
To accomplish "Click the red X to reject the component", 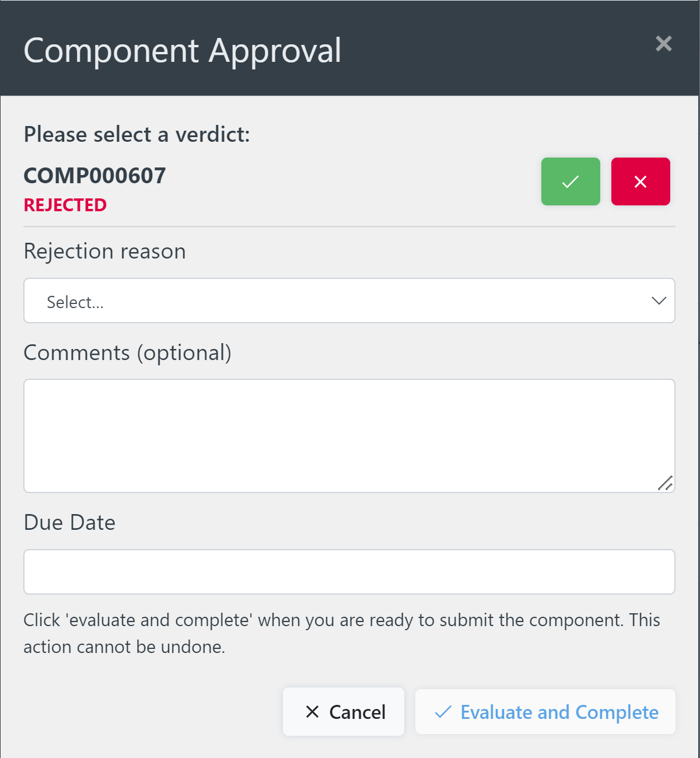I will [640, 181].
